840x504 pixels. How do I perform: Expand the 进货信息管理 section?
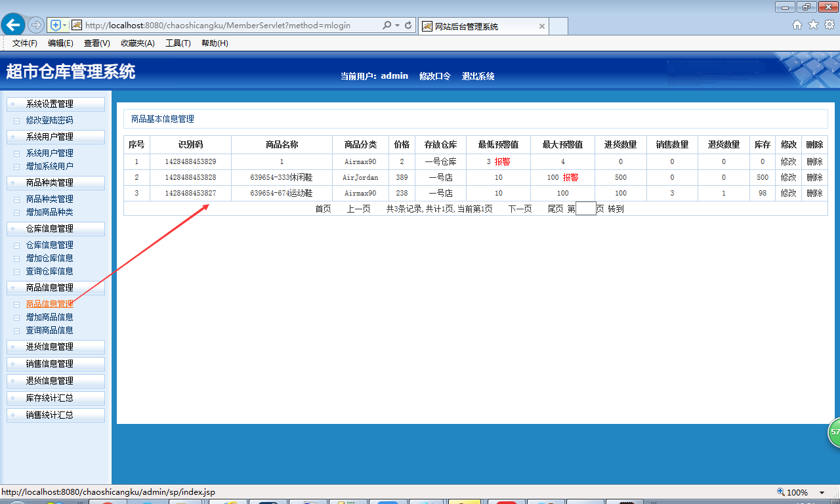[x=55, y=346]
